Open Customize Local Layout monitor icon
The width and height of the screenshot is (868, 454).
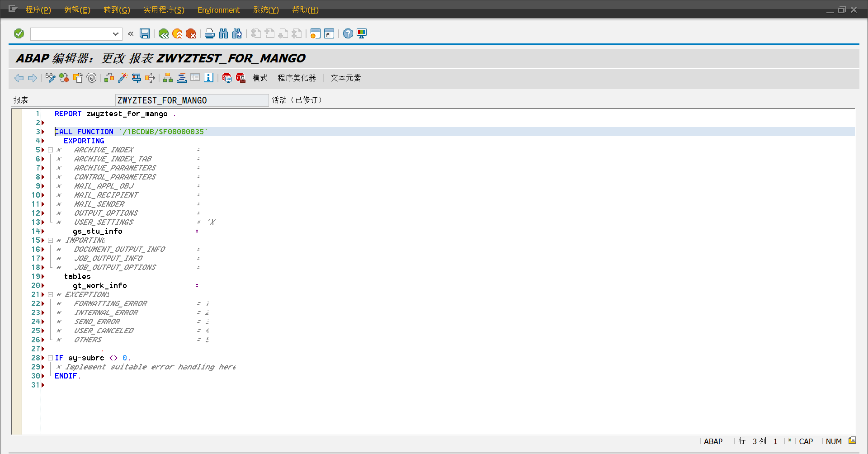pos(362,33)
